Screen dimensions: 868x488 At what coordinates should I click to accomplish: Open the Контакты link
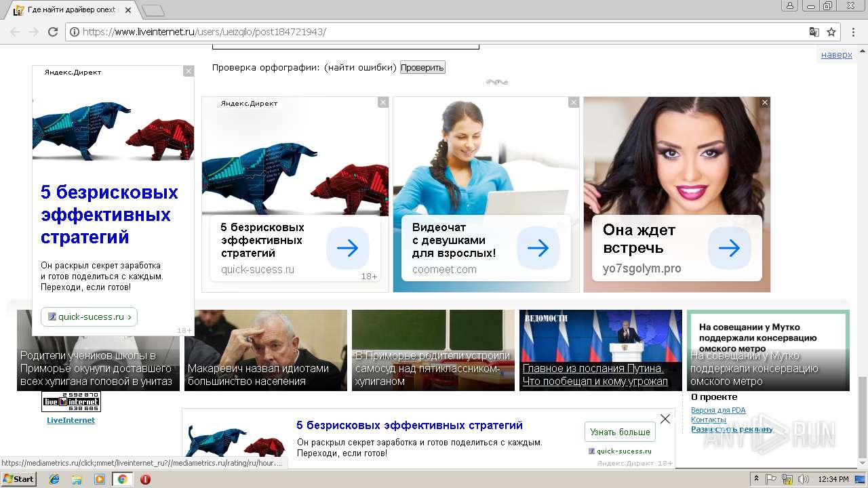pos(709,420)
